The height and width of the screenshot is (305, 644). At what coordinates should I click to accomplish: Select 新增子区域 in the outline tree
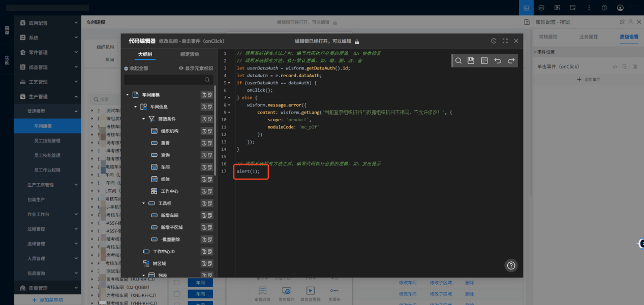tap(171, 227)
